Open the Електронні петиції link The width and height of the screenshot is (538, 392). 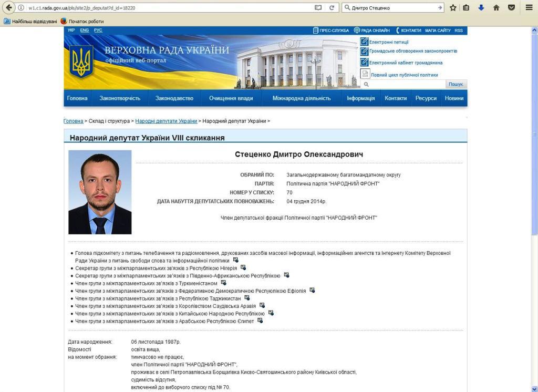(x=388, y=42)
